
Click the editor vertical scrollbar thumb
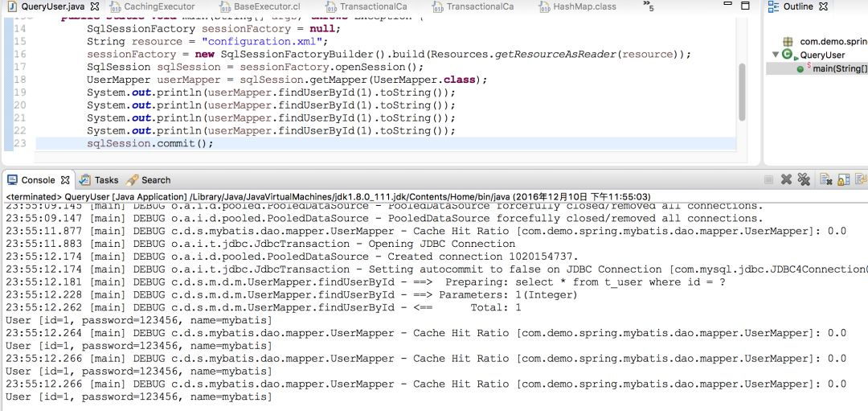(x=743, y=92)
